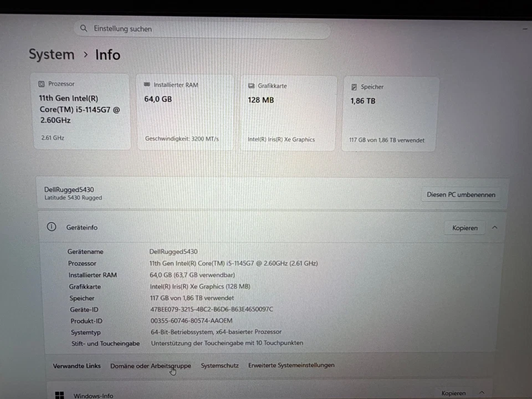The width and height of the screenshot is (532, 399).
Task: Copy Windows-Info with its Kopieren button
Action: 454,393
